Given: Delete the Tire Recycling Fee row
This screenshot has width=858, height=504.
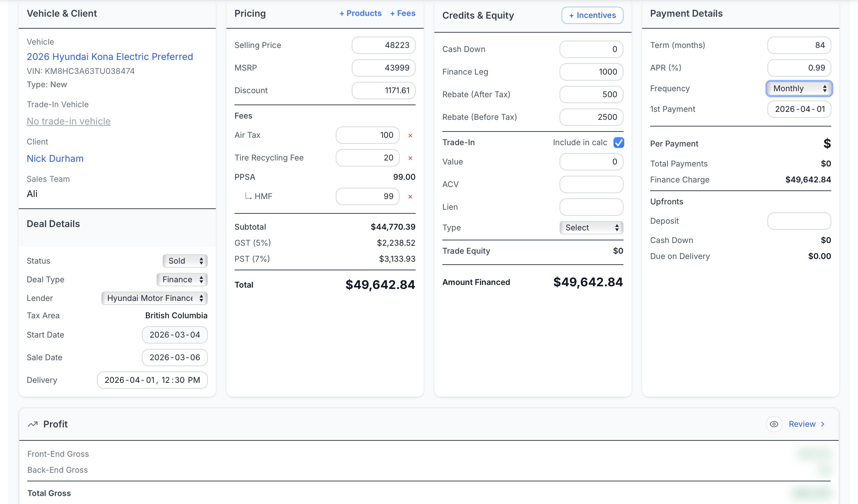Looking at the screenshot, I should point(410,158).
